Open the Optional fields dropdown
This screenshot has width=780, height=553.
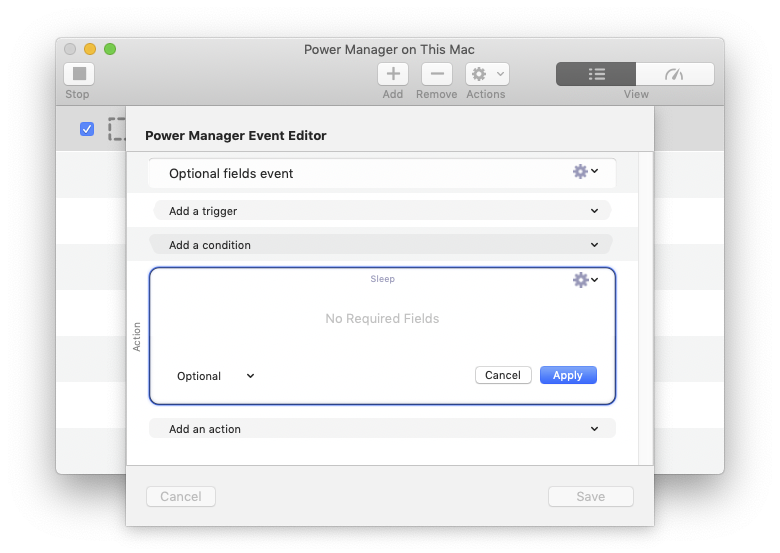pyautogui.click(x=215, y=376)
